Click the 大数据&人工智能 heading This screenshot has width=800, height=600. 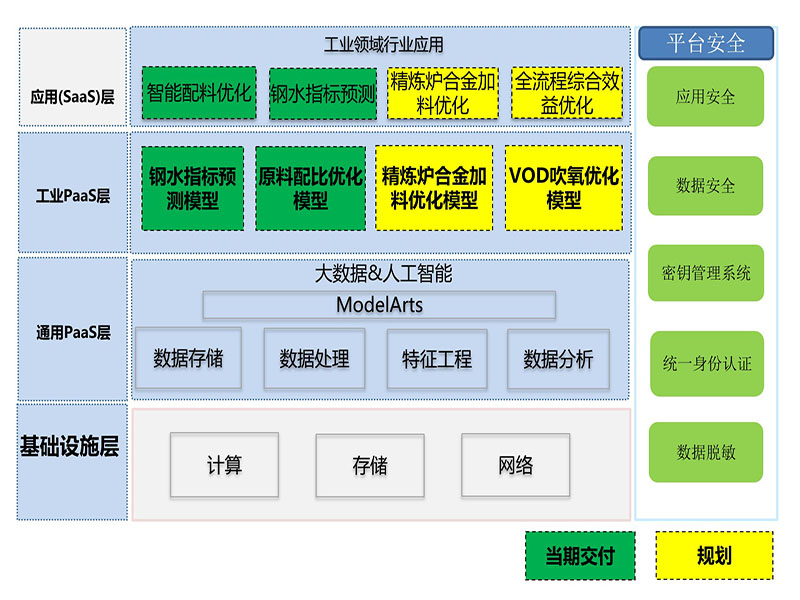coord(383,273)
